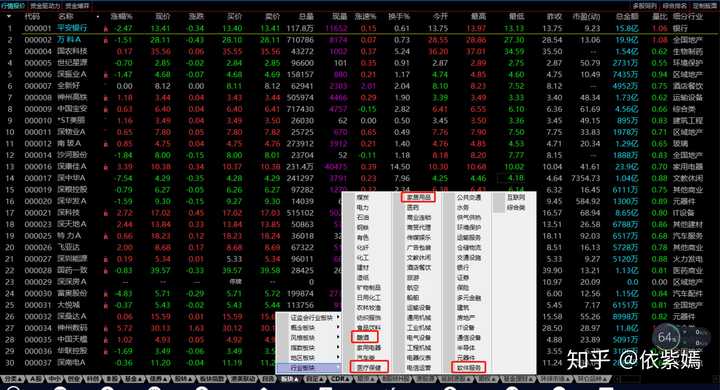Expand the 概念板块 submenu

click(x=309, y=328)
